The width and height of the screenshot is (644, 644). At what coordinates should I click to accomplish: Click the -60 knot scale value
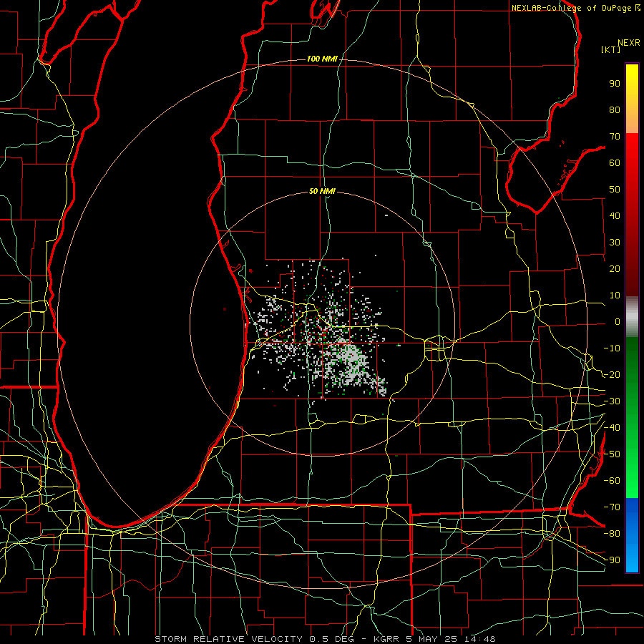pyautogui.click(x=612, y=481)
